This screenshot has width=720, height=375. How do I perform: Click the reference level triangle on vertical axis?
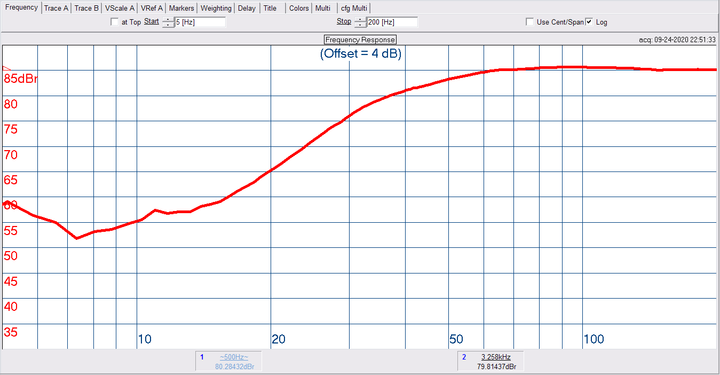point(6,68)
